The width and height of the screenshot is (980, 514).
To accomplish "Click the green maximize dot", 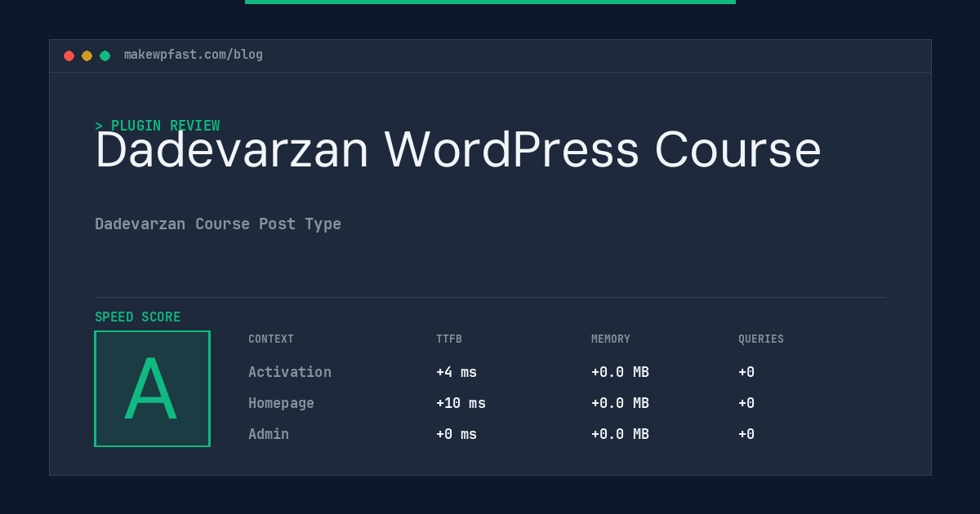I will coord(105,55).
